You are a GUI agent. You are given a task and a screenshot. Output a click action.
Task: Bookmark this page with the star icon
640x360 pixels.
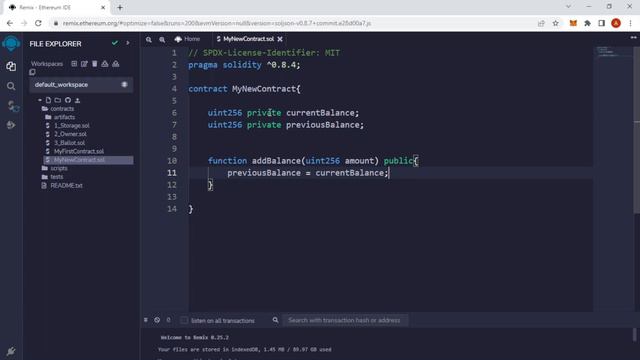(556, 23)
